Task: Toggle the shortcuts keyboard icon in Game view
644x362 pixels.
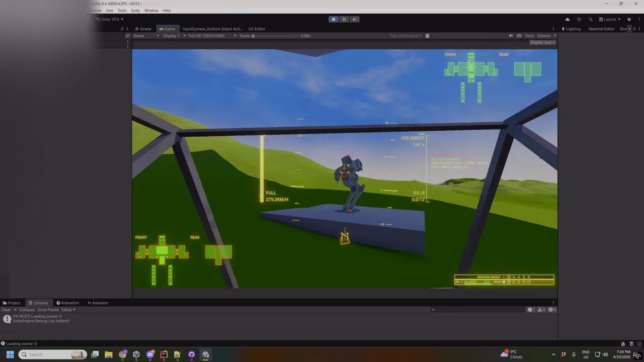Action: 519,36
